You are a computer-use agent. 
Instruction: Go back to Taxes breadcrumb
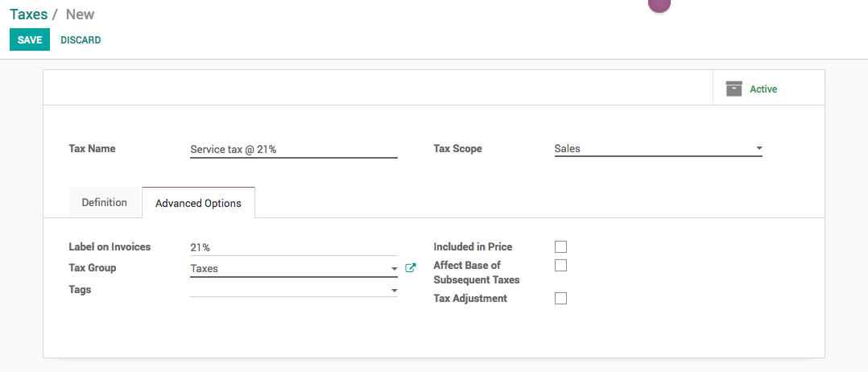tap(28, 14)
